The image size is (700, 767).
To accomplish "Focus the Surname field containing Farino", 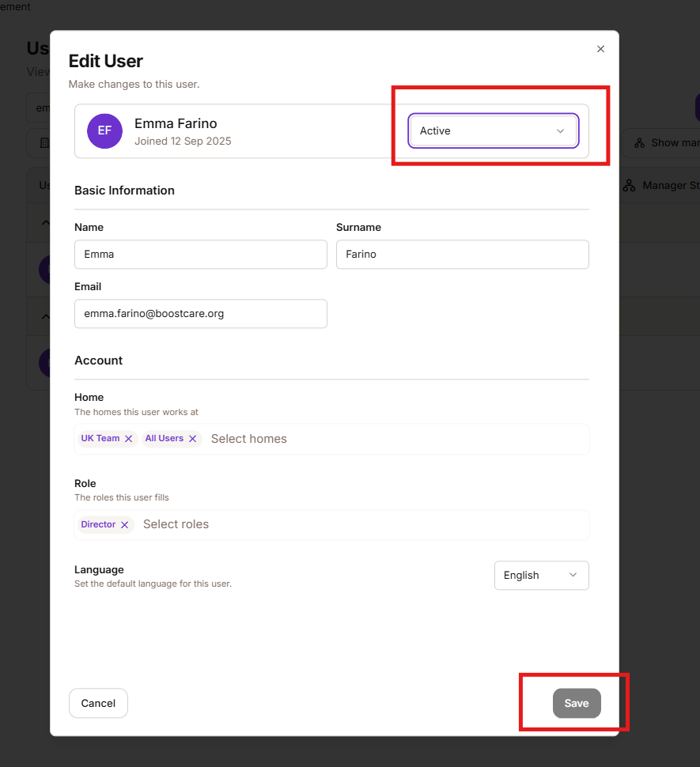I will coord(462,255).
